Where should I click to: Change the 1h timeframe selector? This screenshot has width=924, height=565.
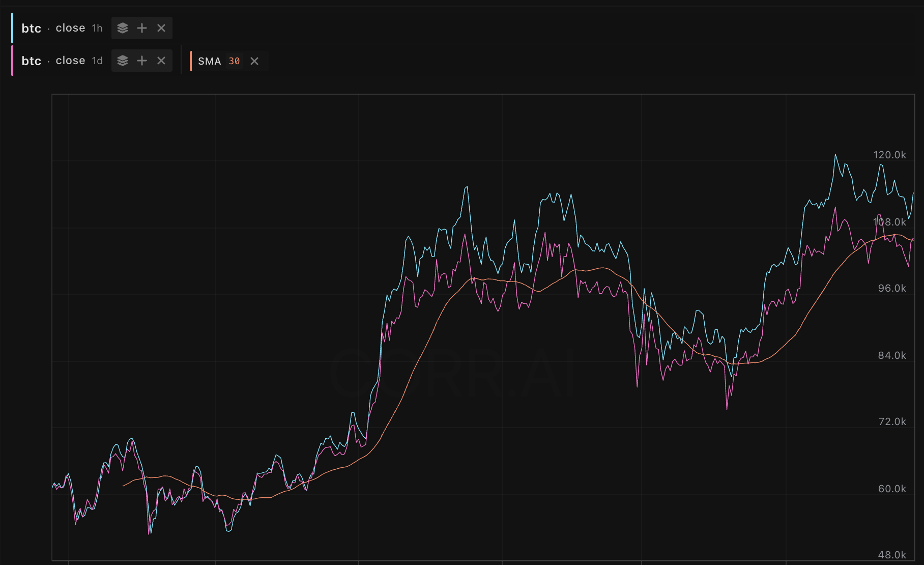click(97, 28)
